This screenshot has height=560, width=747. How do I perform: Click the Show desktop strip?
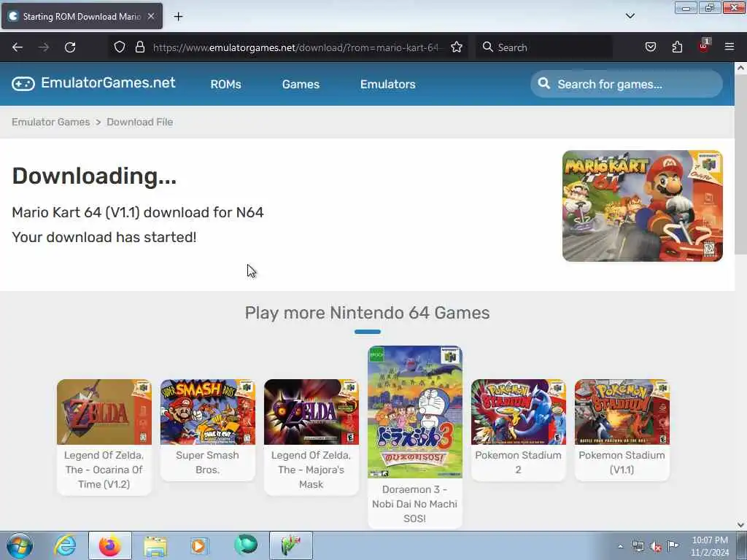point(742,545)
